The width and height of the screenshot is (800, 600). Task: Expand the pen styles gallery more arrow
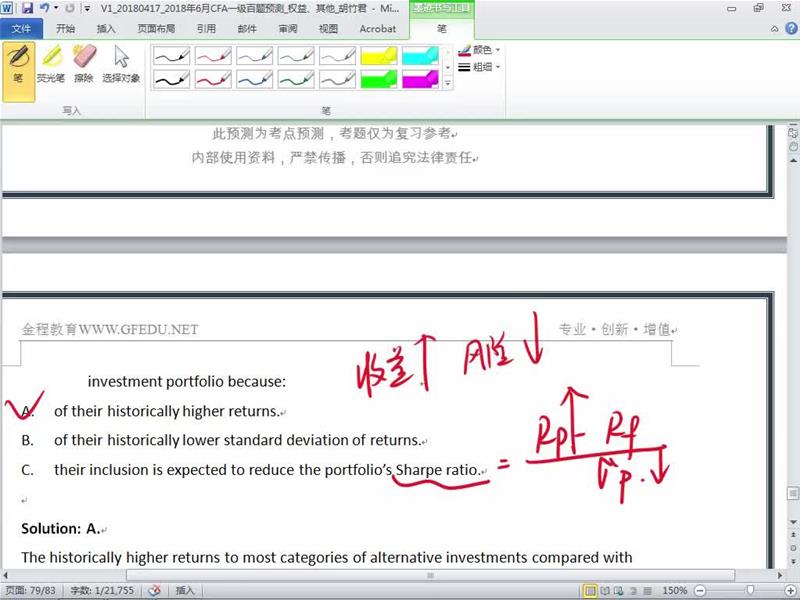coord(448,84)
